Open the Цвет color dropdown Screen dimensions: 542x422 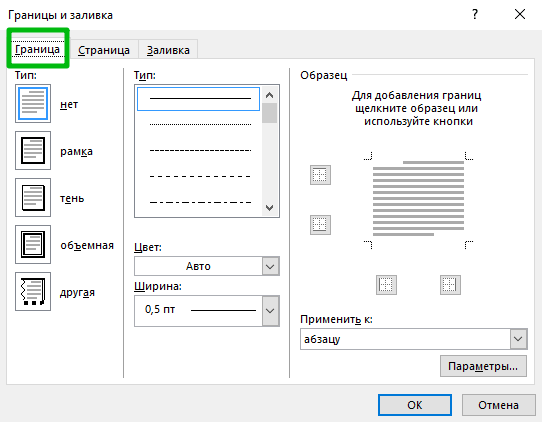pos(207,266)
